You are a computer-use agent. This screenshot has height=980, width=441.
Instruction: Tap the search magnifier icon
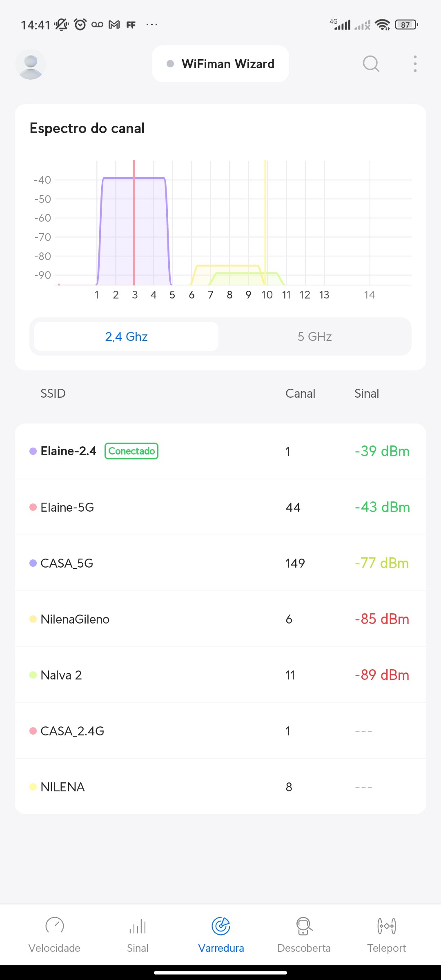[x=371, y=64]
